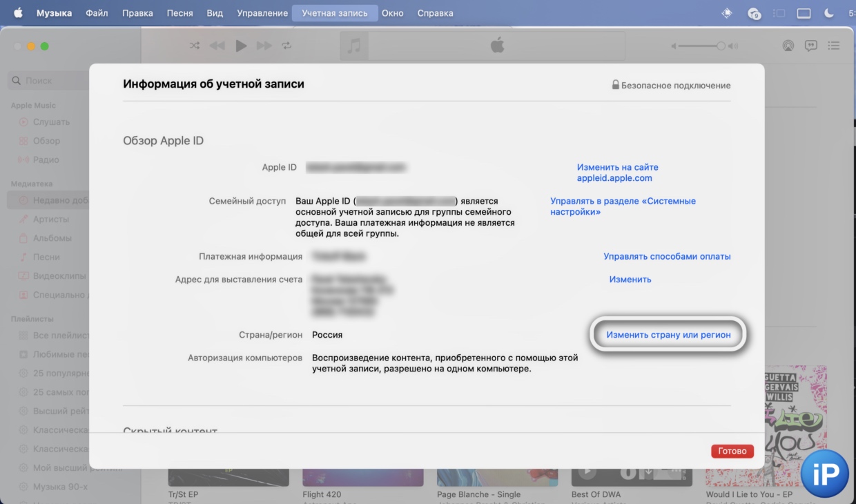
Task: Open the Окно menu
Action: pyautogui.click(x=393, y=13)
